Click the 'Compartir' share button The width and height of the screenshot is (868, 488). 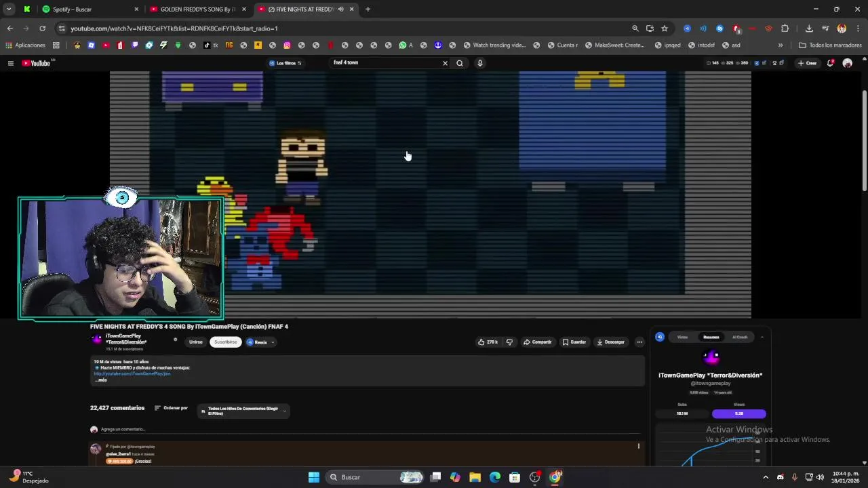pos(538,342)
